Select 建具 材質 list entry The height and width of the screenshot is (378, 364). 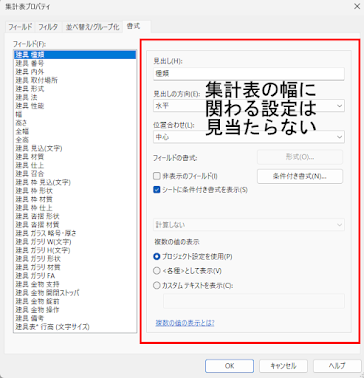coord(75,157)
